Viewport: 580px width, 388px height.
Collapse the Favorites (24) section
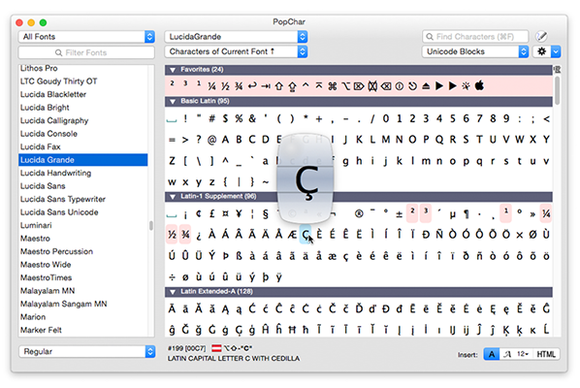click(172, 70)
